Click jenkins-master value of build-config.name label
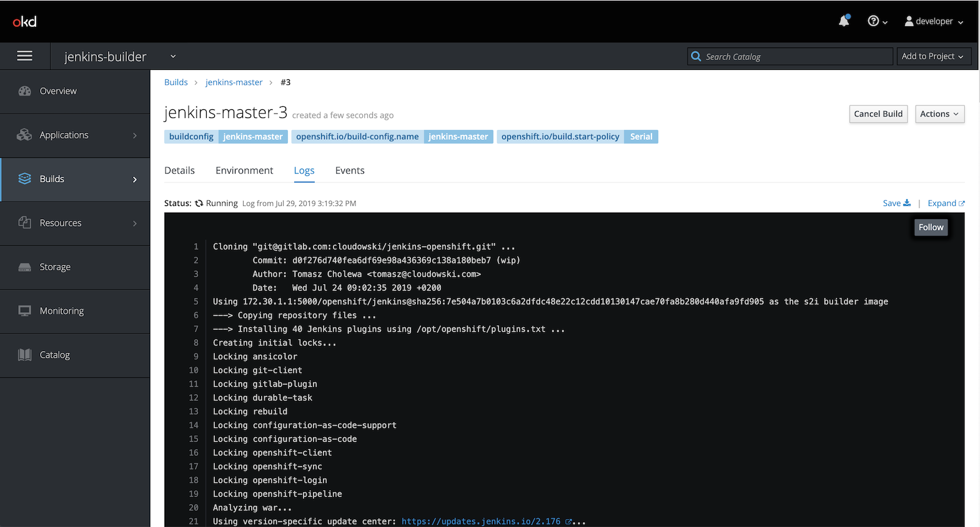The width and height of the screenshot is (980, 527). click(x=458, y=137)
